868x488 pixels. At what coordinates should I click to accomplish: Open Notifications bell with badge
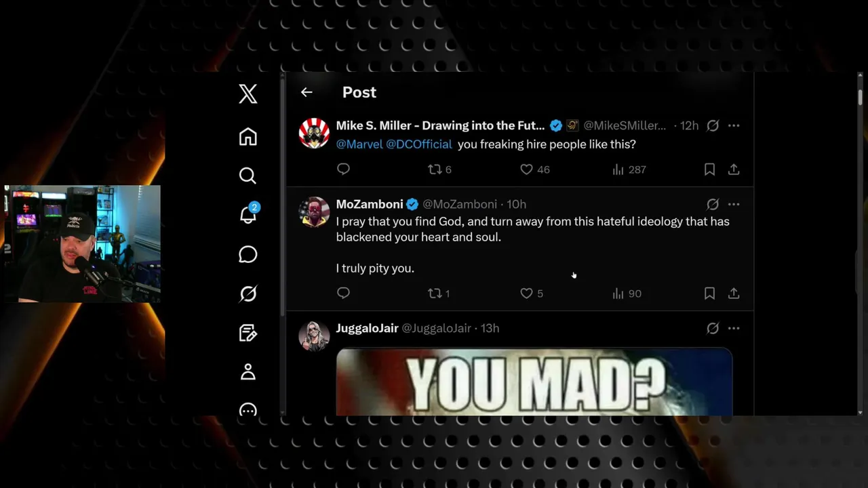(249, 214)
